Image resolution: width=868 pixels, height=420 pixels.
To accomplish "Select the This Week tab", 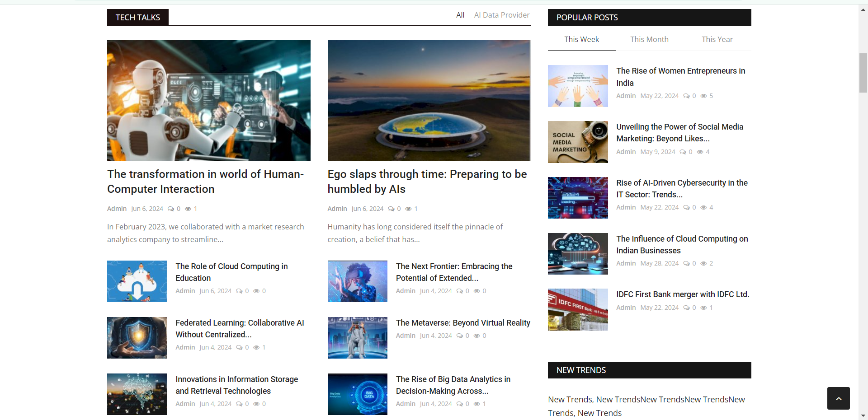I will pos(581,39).
